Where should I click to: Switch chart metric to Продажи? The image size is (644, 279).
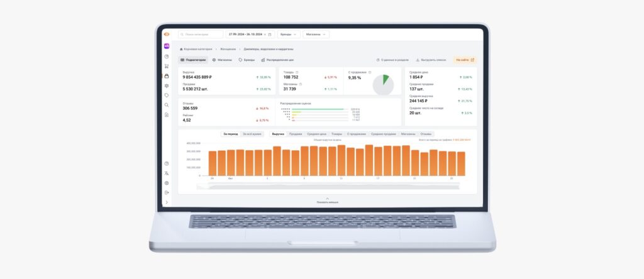[x=296, y=134]
